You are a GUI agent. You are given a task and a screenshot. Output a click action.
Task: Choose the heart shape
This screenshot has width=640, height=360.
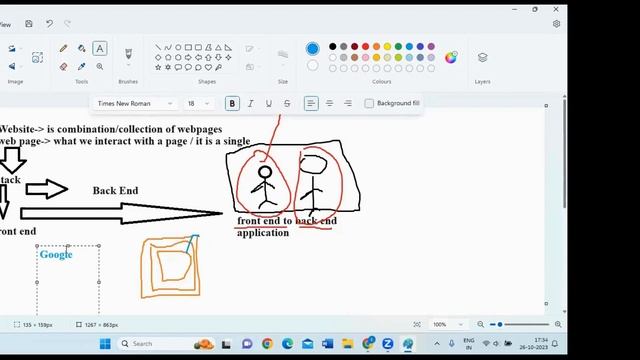208,67
